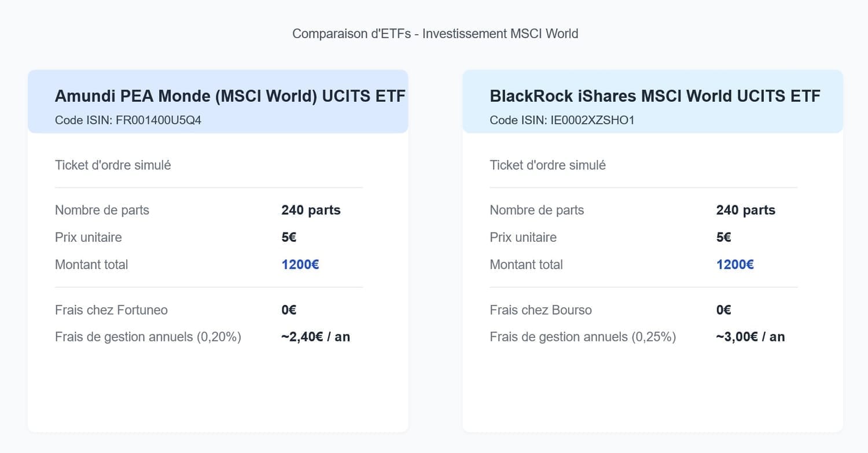The image size is (868, 453).
Task: Select the Amundi PEA Monde ETF heading
Action: [230, 96]
